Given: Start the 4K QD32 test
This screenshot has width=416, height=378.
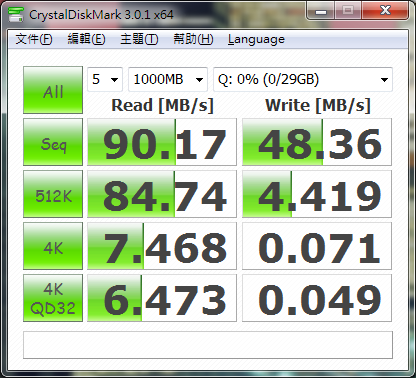Looking at the screenshot, I should [53, 298].
